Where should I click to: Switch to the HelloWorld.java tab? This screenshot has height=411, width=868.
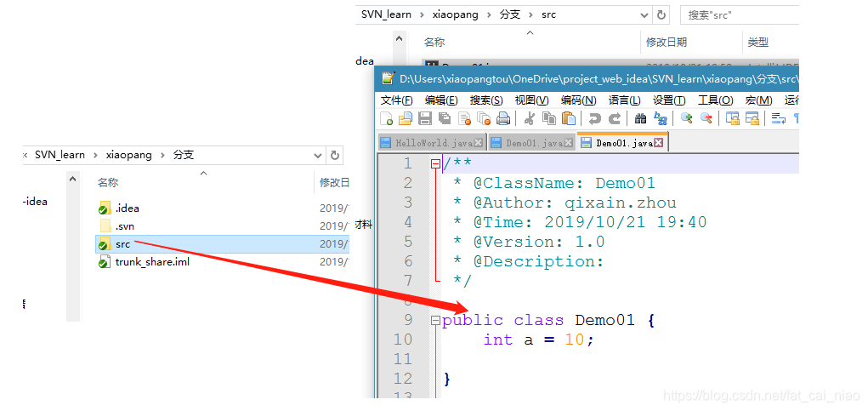tap(432, 143)
